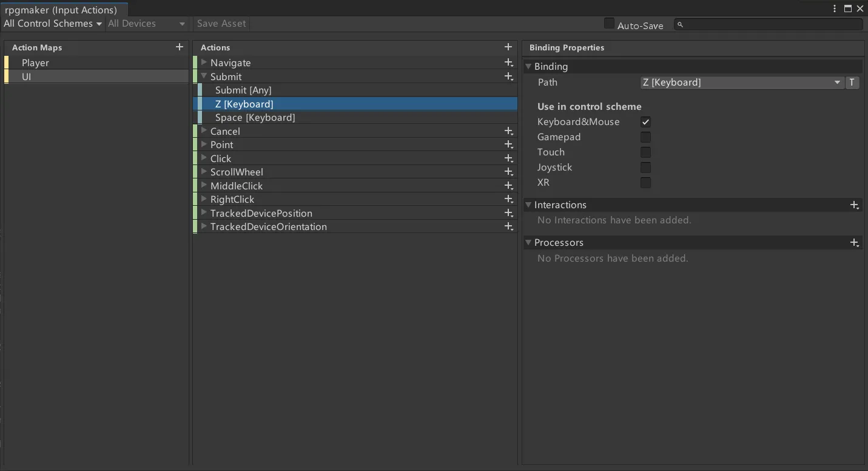Open the window's three-dot options menu

835,8
